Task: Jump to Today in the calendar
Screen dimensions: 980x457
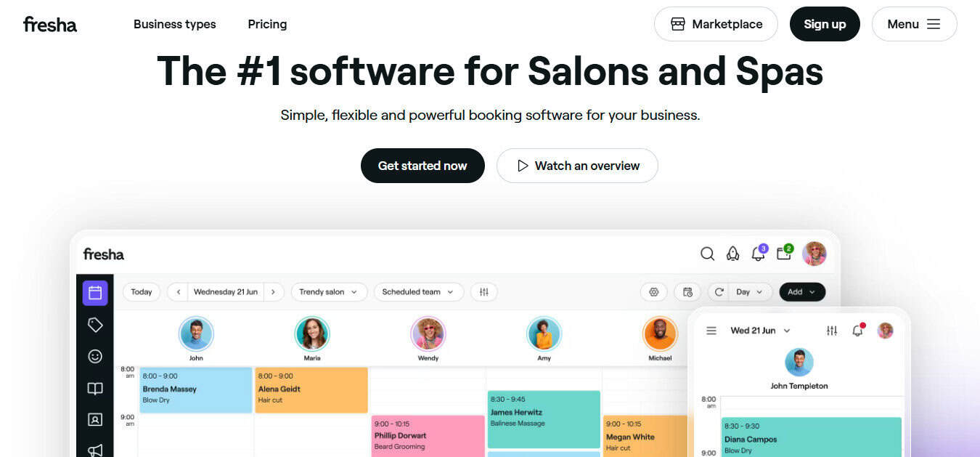Action: tap(142, 292)
